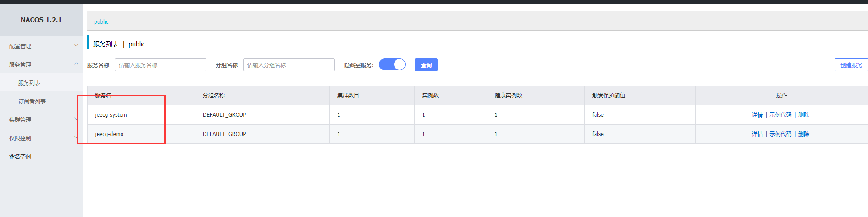Open 服务列表 in the sidebar
The image size is (868, 217).
29,83
